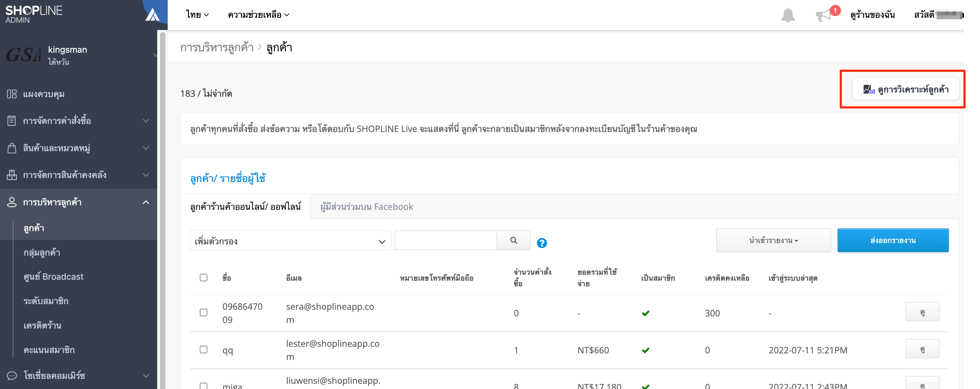
Task: Click the search magnifier button
Action: 513,240
